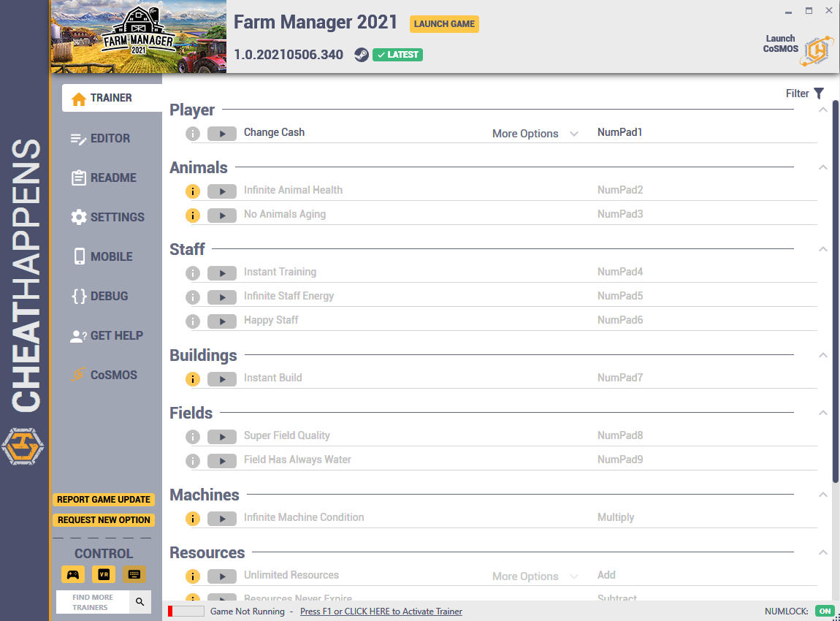Select the gamepad control icon
This screenshot has width=840, height=621.
pos(73,574)
